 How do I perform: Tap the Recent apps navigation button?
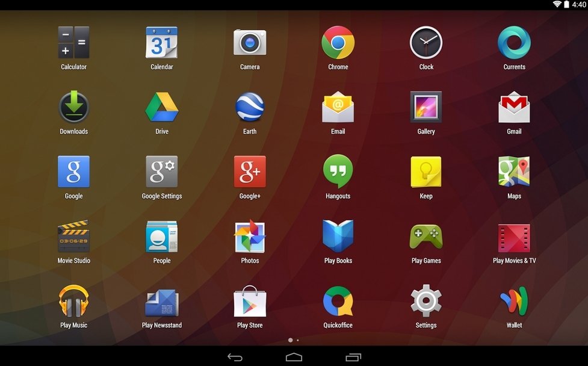(353, 357)
